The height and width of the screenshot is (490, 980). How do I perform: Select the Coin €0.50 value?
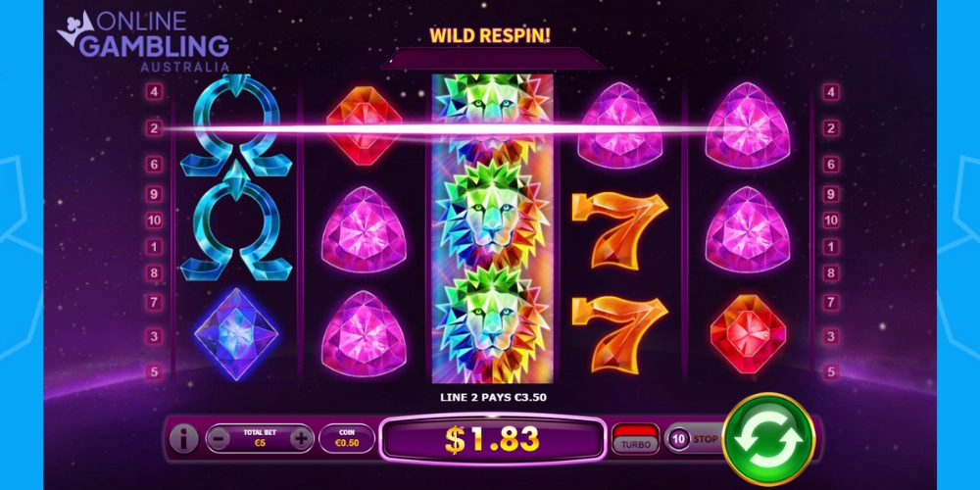346,439
